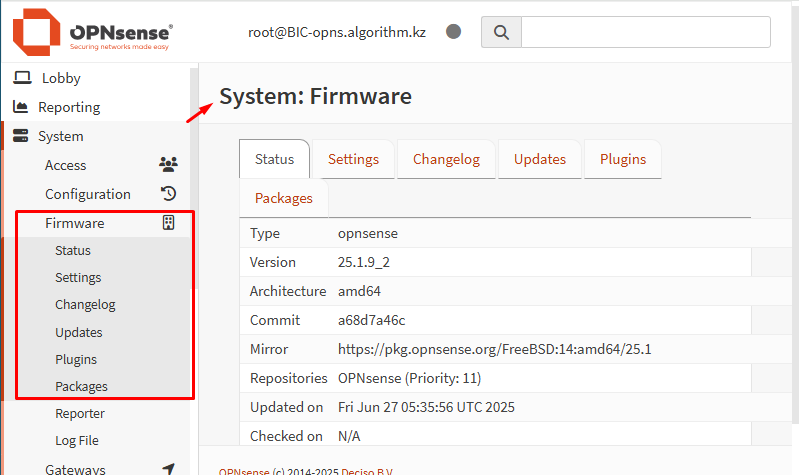Image resolution: width=799 pixels, height=475 pixels.
Task: Click the mirror URL pkg.opnsense.org
Action: (x=494, y=349)
